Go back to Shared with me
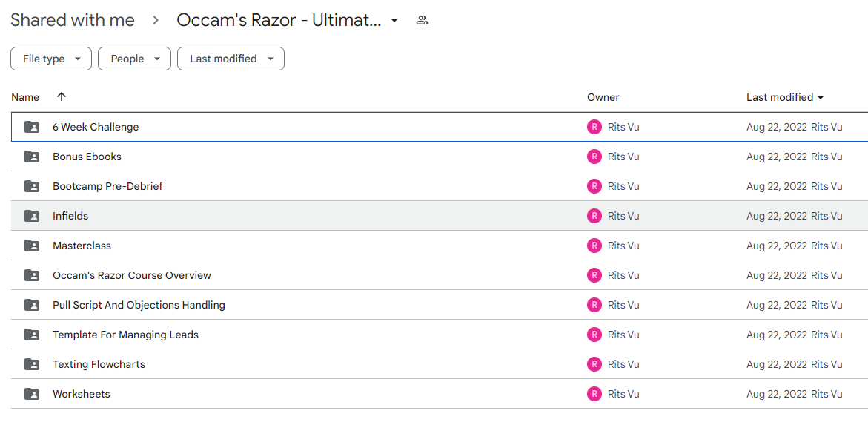Viewport: 868px width, 431px height. coord(73,21)
